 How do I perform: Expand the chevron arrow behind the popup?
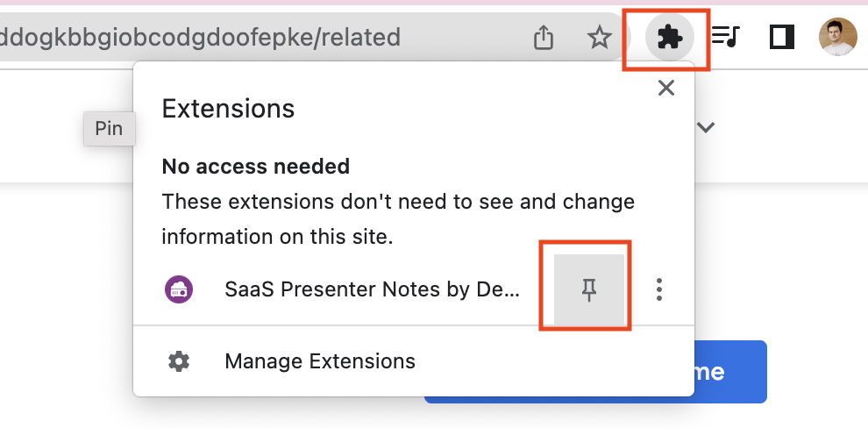click(x=706, y=128)
